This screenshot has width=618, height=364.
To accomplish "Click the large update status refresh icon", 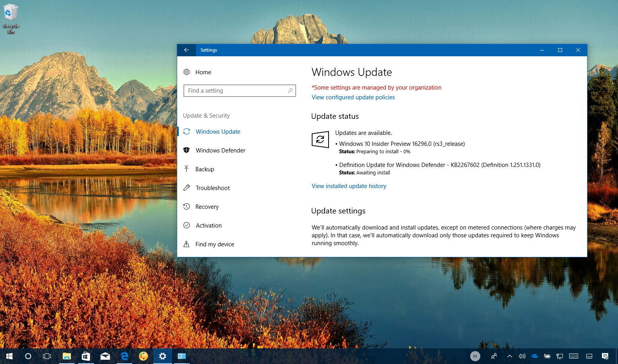I will [x=320, y=139].
